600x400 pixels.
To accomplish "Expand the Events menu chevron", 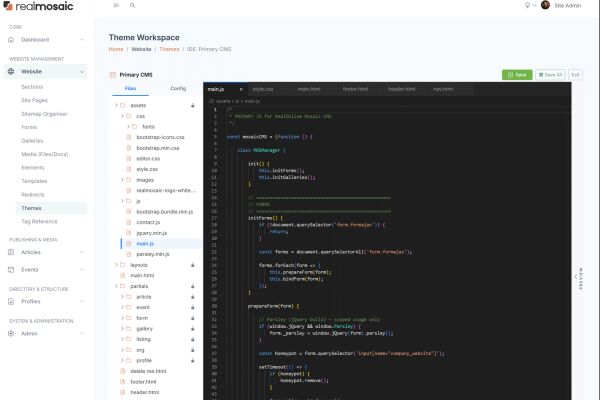I will point(82,270).
